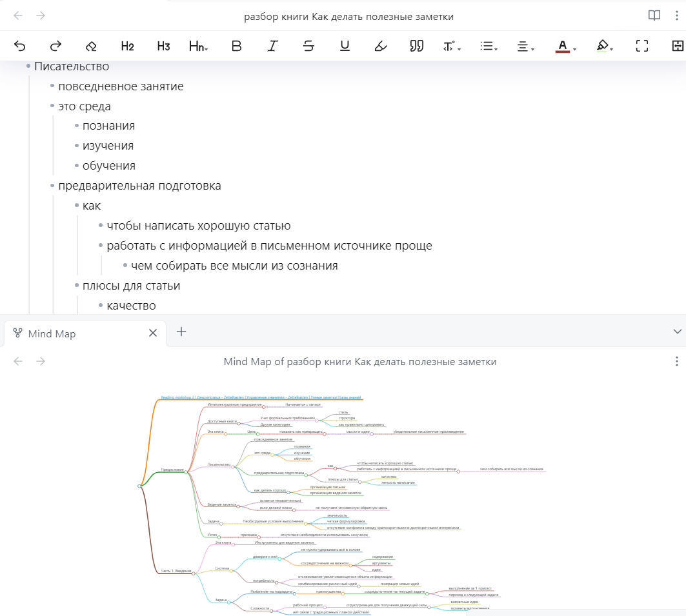
Task: Apply Heading 2 formatting
Action: pyautogui.click(x=126, y=46)
